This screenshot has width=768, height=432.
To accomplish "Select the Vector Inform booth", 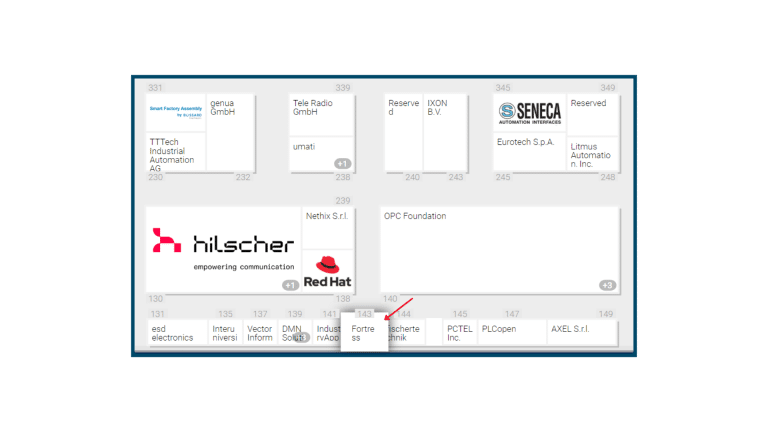I will [260, 333].
